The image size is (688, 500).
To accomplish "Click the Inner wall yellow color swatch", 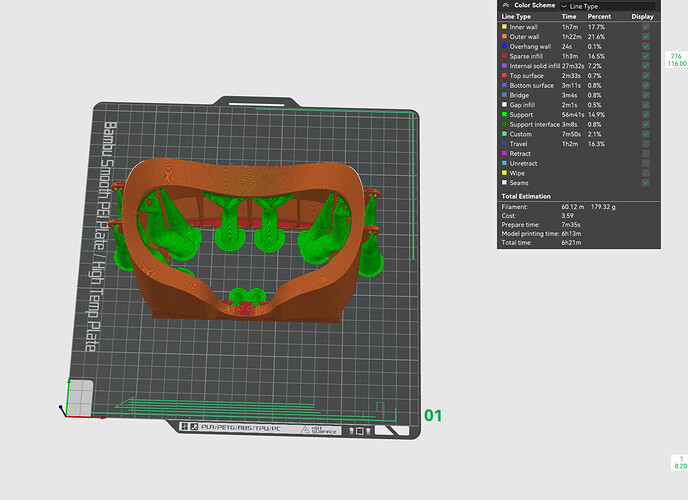I will point(503,27).
